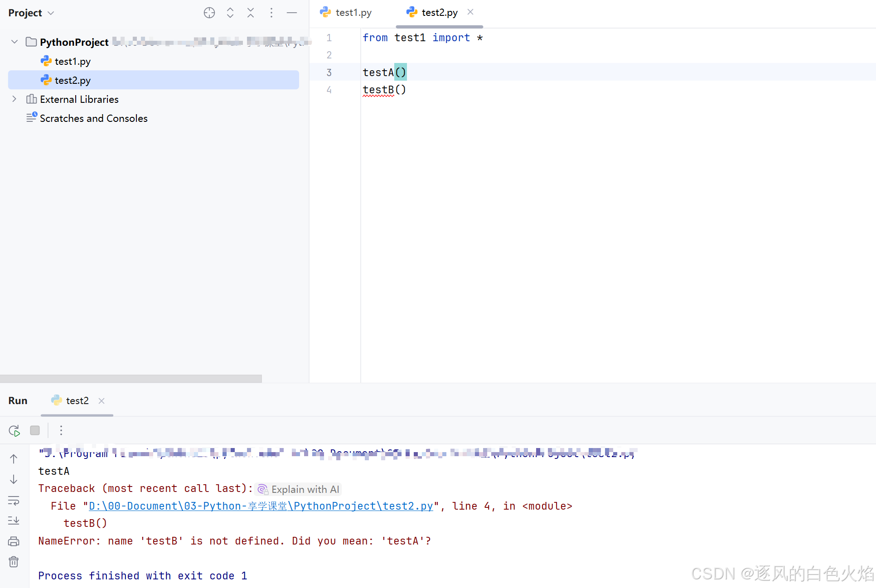Click the Select Opened File crosshair icon
This screenshot has height=588, width=876.
209,13
